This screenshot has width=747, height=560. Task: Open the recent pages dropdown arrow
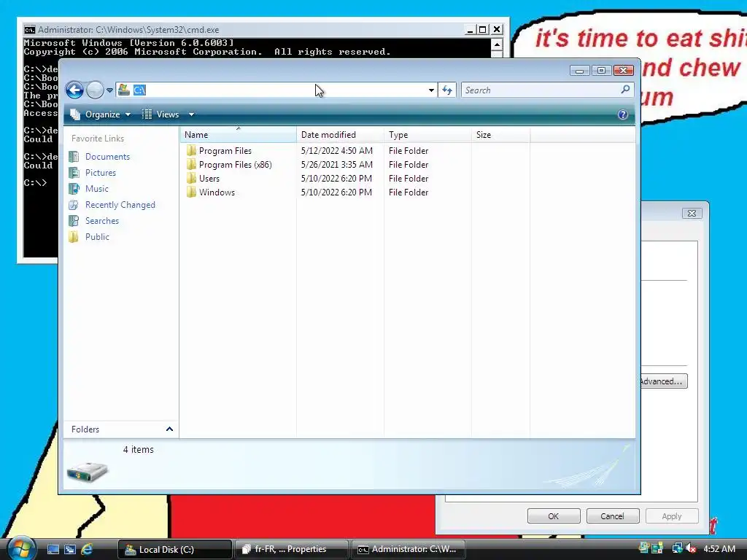(109, 90)
